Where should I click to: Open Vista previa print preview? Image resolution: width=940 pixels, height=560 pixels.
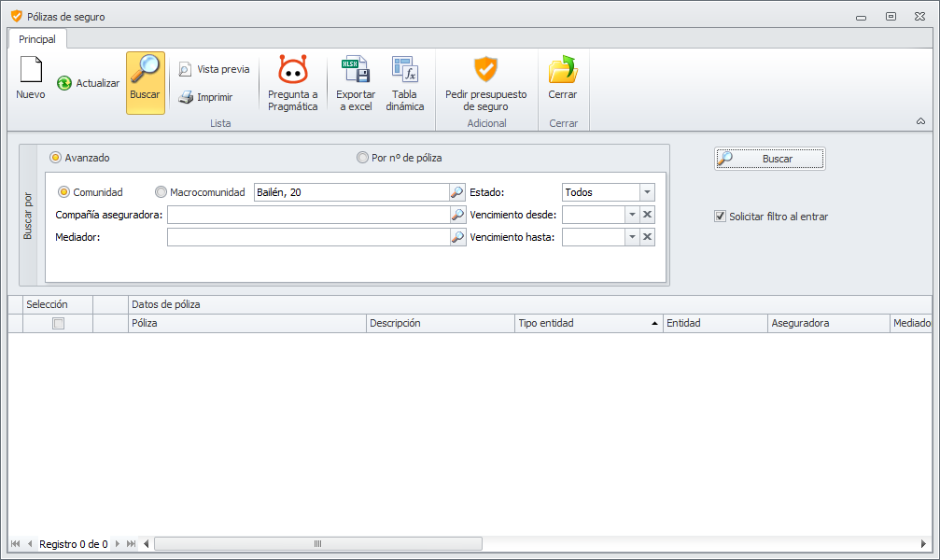(x=214, y=70)
